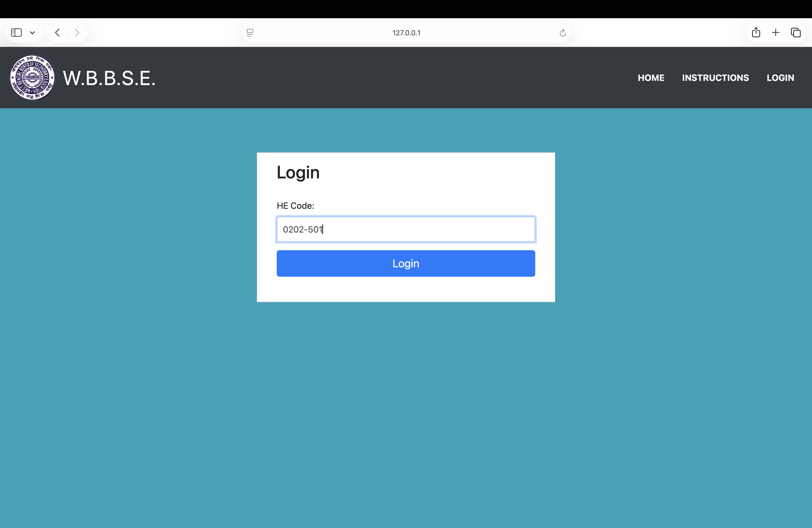Click the page appearance icon in address bar

[x=251, y=32]
